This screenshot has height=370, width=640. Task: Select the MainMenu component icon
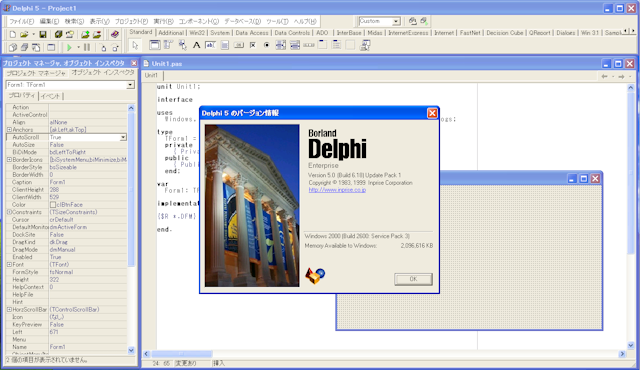pos(169,45)
